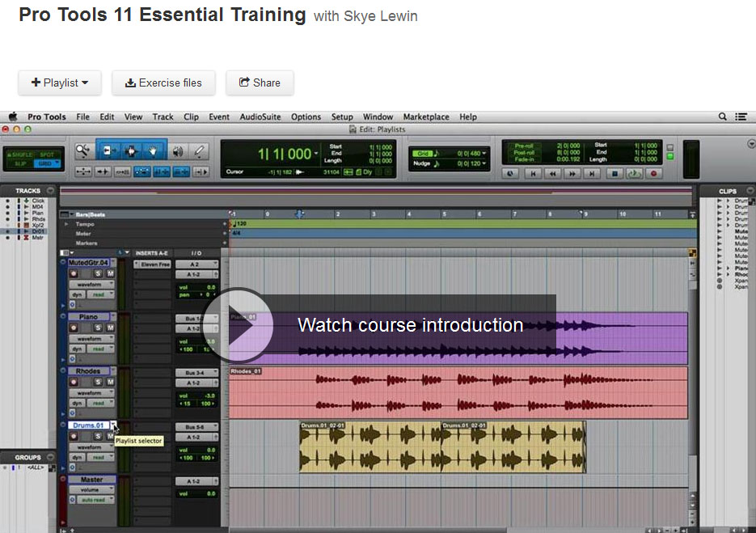Play the course introduction video

[238, 325]
